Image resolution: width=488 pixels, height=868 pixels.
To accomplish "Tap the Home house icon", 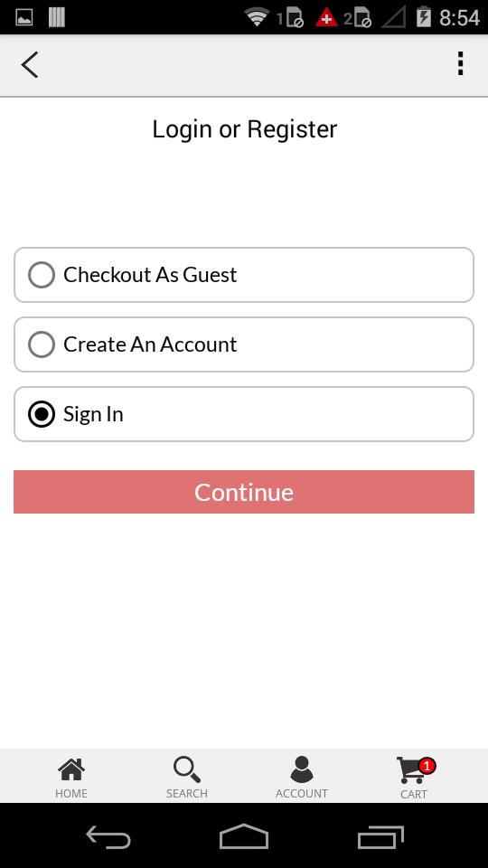I will pos(71,769).
